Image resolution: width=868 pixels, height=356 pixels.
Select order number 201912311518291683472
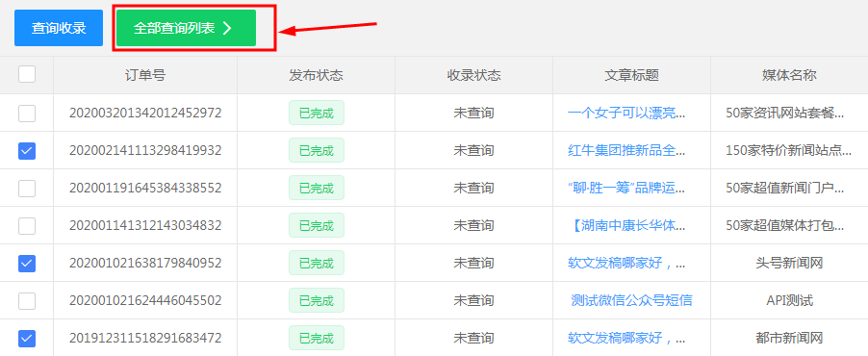(x=145, y=338)
